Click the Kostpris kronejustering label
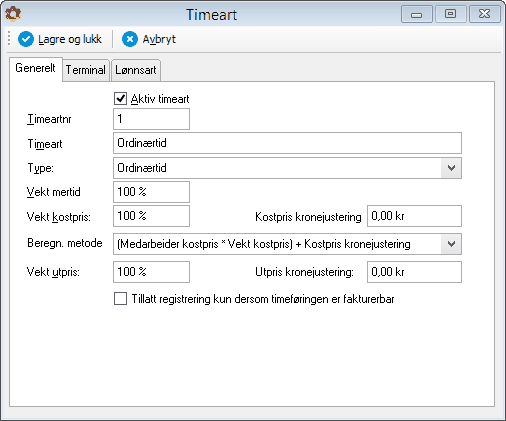 (x=308, y=217)
